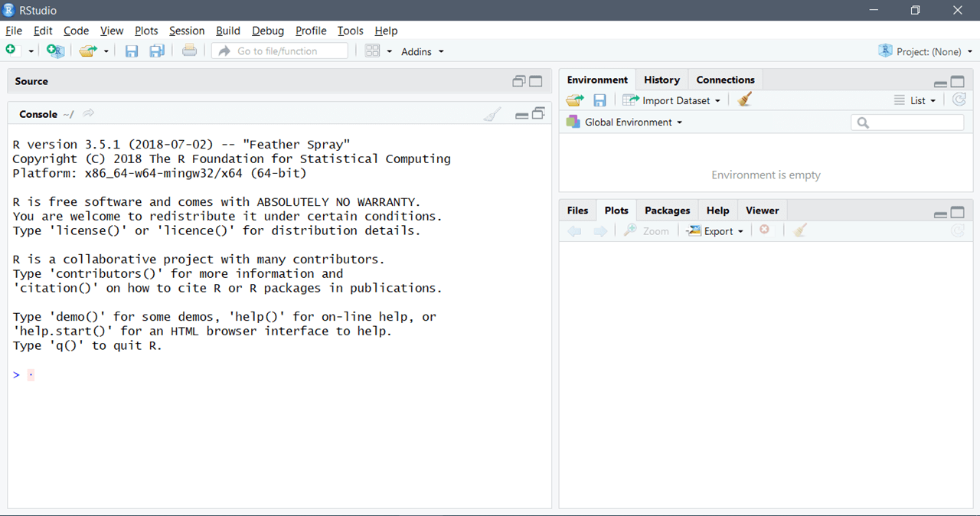Image resolution: width=980 pixels, height=516 pixels.
Task: Click the New File icon
Action: 11,51
